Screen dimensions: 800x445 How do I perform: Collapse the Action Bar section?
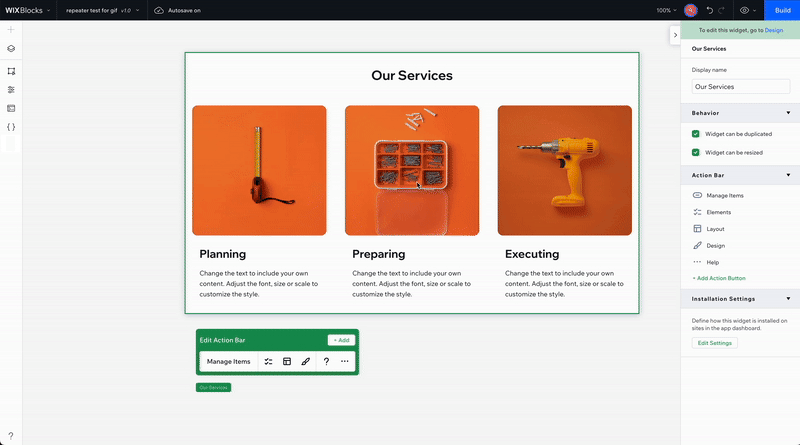click(788, 175)
